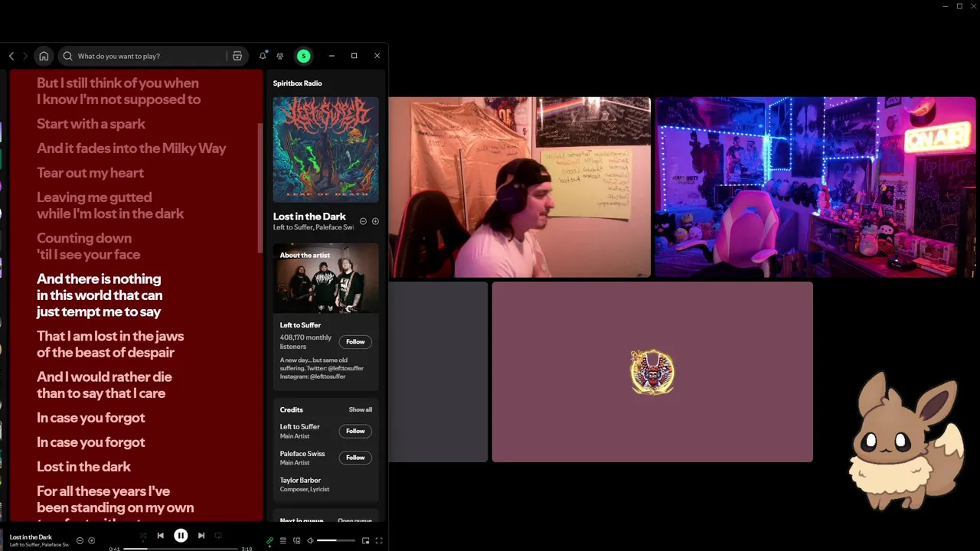
Task: Open the queue icon in player bar
Action: pyautogui.click(x=283, y=541)
